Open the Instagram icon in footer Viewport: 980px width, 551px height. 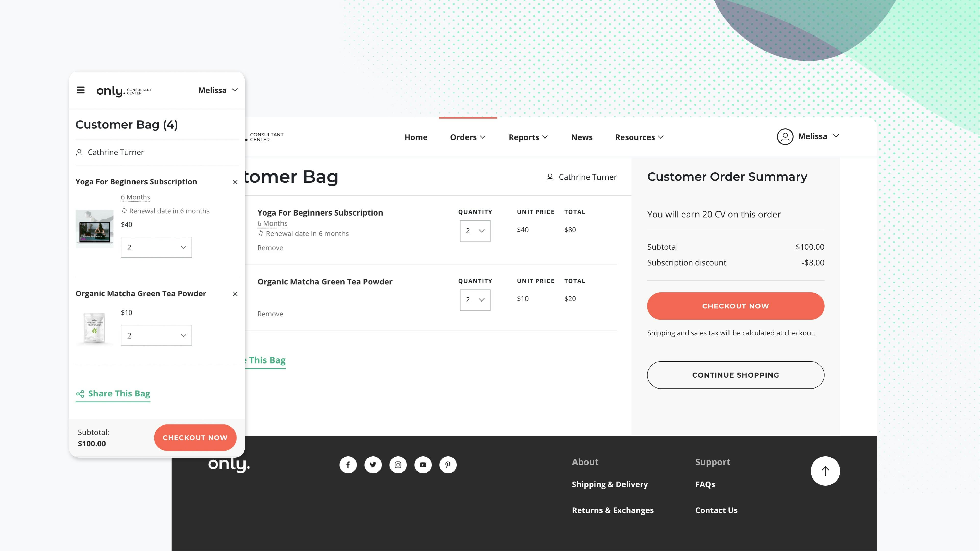point(398,465)
